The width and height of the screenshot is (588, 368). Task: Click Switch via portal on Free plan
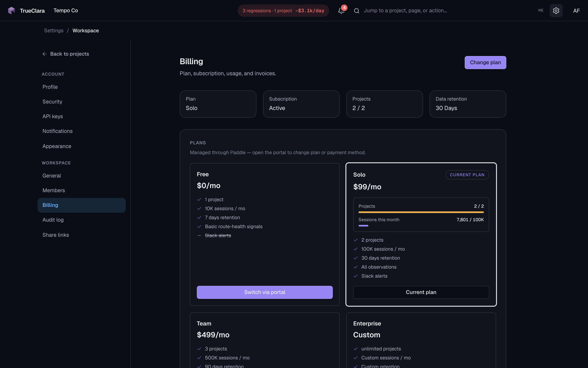point(265,292)
